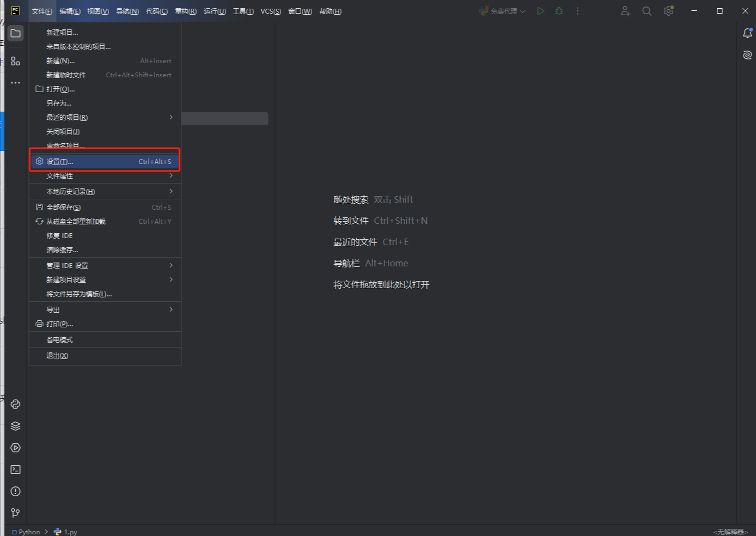
Task: Open the 工具 menu
Action: 243,11
